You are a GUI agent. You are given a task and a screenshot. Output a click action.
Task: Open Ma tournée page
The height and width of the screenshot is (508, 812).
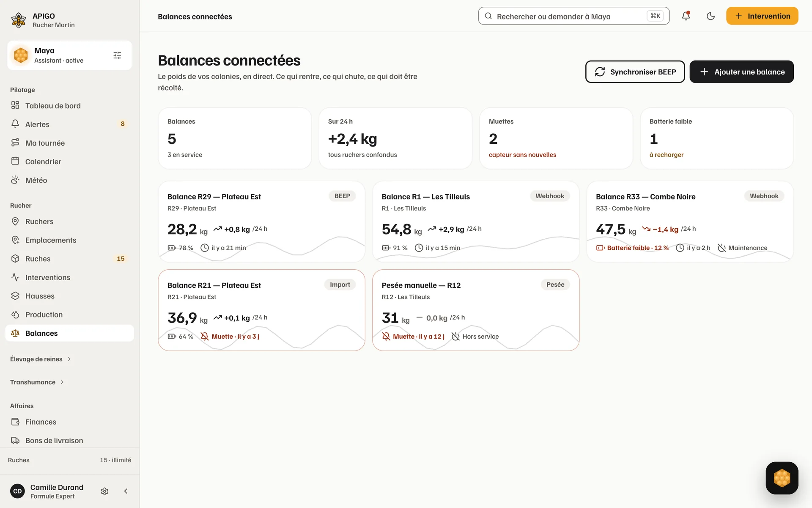tap(69, 143)
